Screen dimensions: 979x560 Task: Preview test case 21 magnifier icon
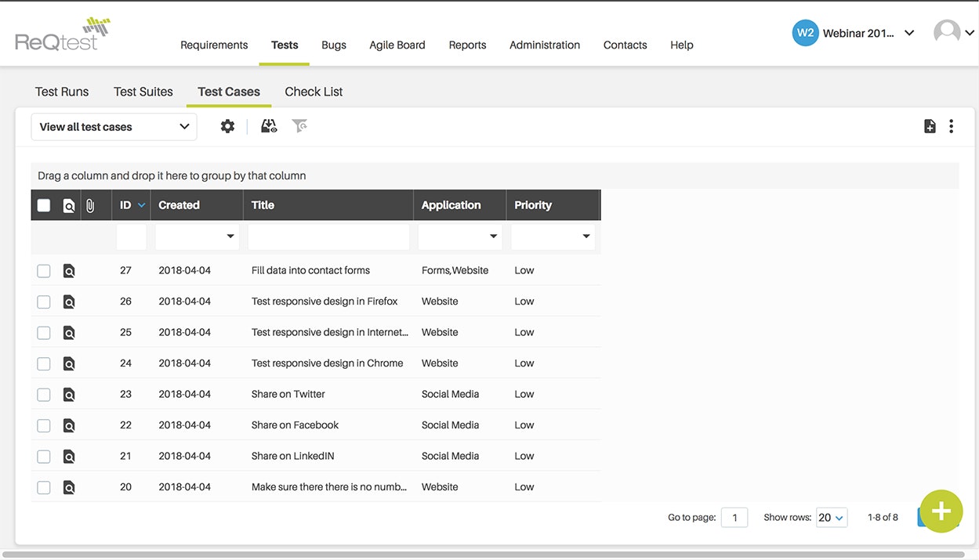click(69, 457)
